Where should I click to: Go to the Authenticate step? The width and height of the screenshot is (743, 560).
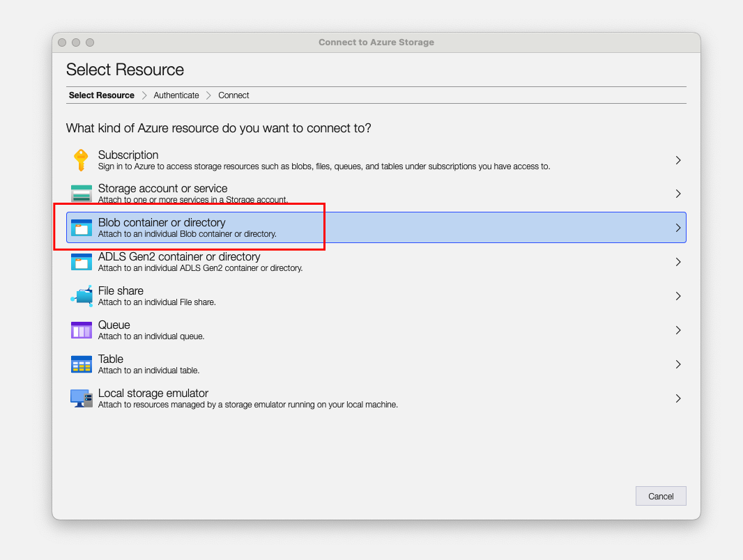(176, 95)
